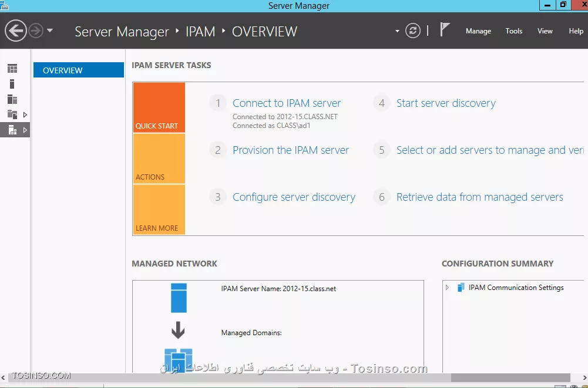Expand IPAM Communication Settings tree node
The image size is (588, 388).
(x=447, y=288)
